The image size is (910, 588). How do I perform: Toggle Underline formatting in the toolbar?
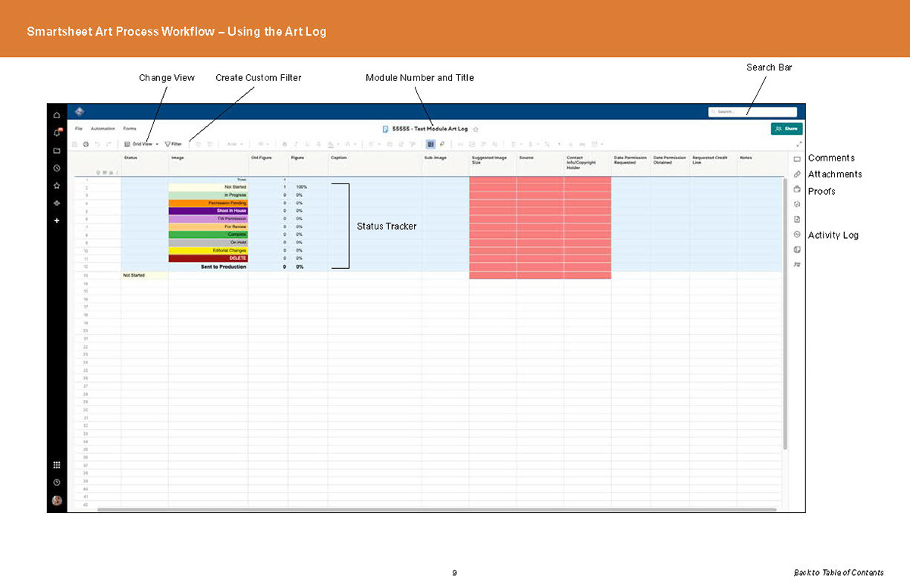click(307, 144)
